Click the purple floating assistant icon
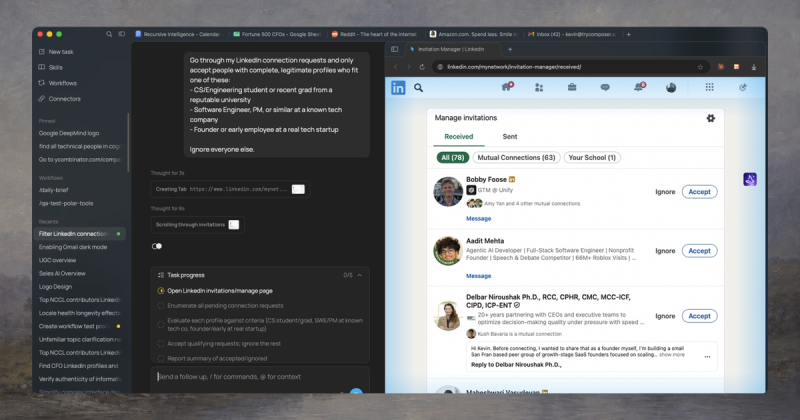800x420 pixels. click(750, 179)
